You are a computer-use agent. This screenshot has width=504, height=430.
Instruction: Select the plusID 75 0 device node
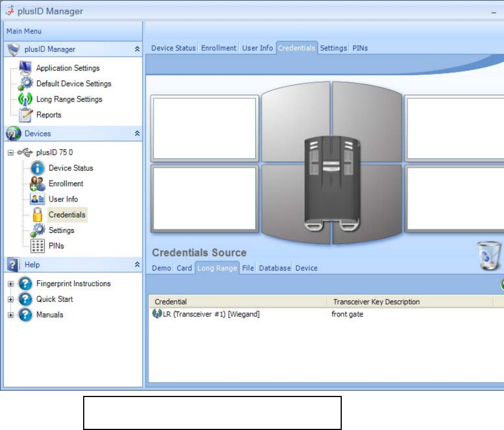pos(54,152)
